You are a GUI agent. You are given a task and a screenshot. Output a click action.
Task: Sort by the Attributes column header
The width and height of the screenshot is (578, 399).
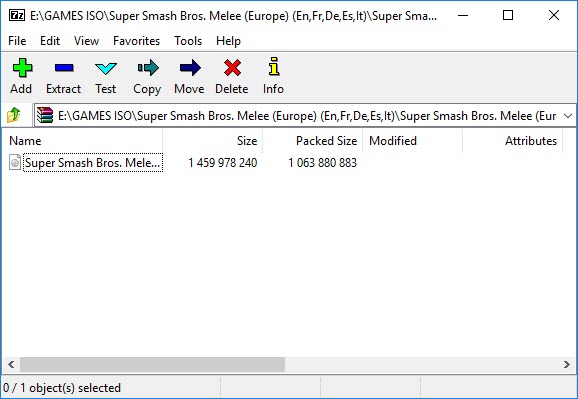pos(512,141)
